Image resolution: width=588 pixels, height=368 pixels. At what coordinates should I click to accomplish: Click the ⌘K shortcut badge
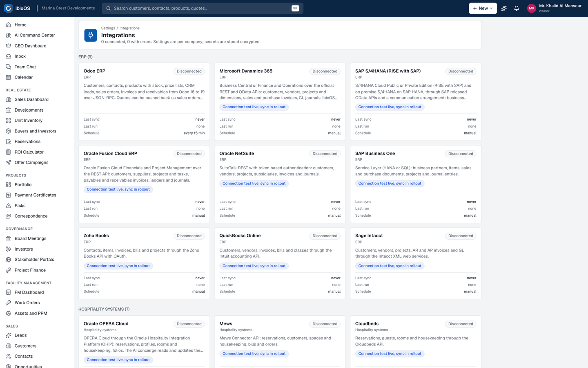tap(295, 8)
